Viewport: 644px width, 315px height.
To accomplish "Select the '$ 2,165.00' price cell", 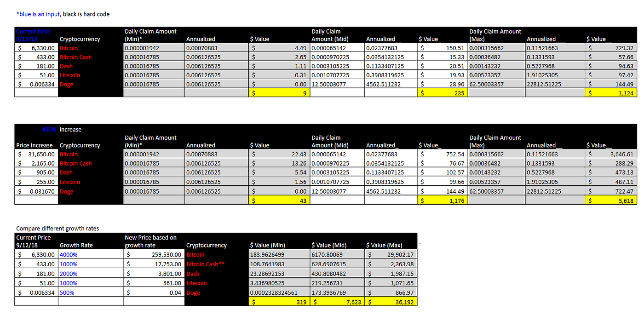I will point(36,163).
